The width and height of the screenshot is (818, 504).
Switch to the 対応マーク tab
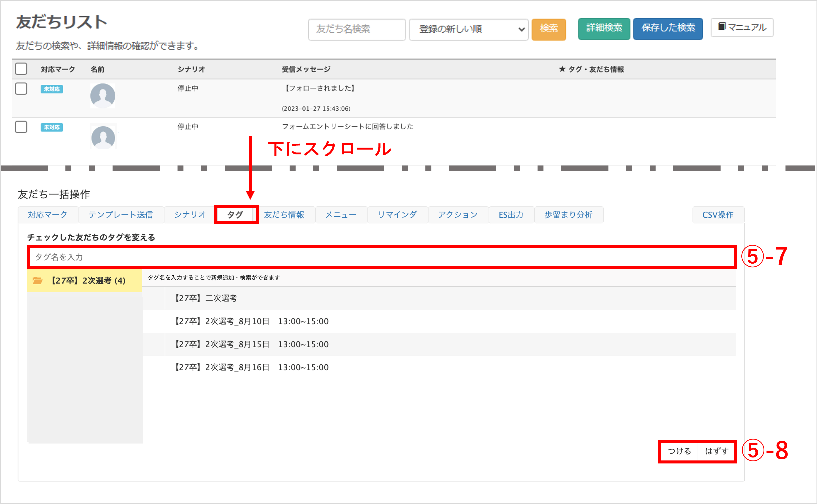(48, 215)
